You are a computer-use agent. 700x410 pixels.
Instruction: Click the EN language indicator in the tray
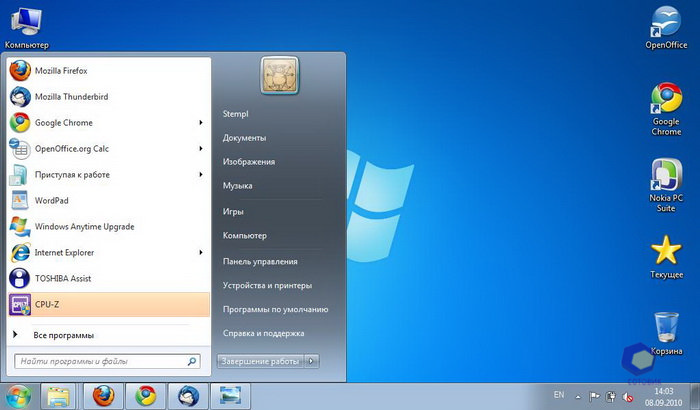(x=559, y=394)
